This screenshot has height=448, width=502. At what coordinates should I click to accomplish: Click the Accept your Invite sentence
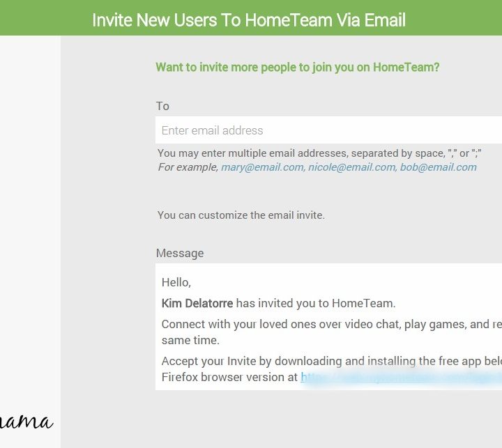pyautogui.click(x=332, y=361)
